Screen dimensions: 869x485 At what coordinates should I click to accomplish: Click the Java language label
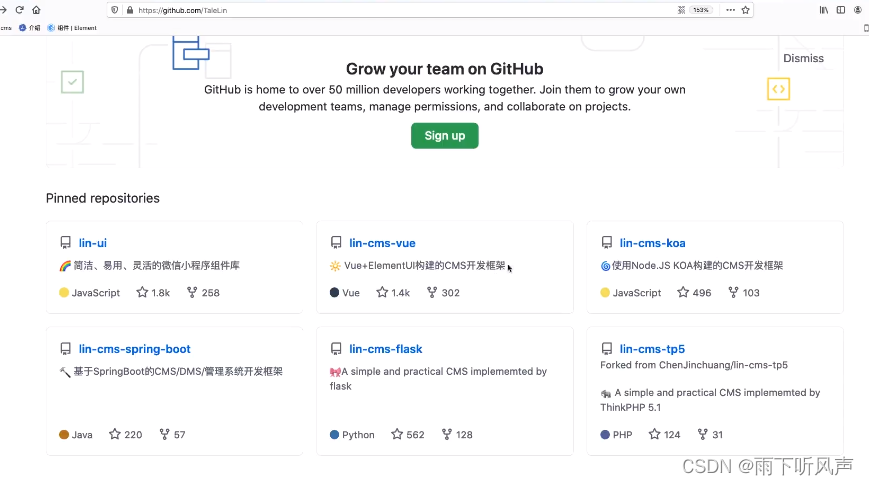tap(82, 435)
